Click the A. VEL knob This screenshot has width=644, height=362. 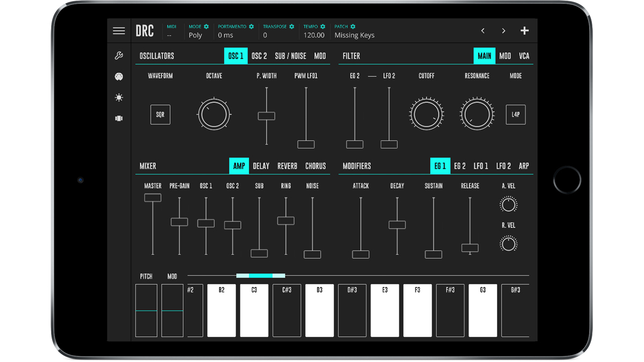pos(508,204)
